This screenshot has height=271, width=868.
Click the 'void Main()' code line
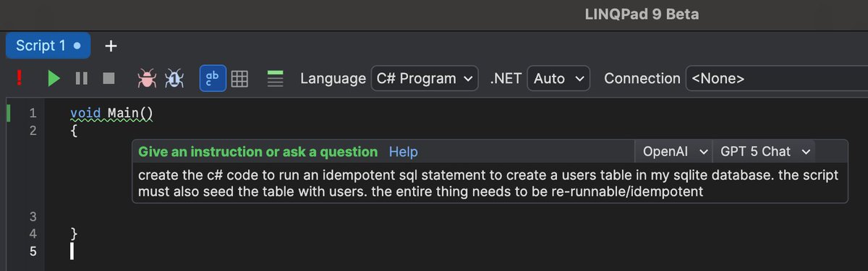(x=112, y=113)
